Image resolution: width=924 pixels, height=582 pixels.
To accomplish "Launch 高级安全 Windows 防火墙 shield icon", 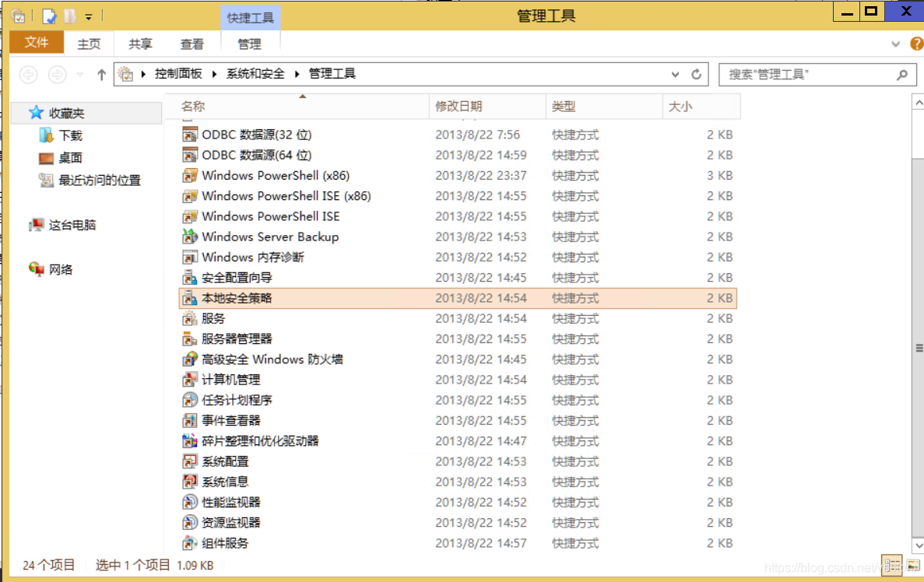I will point(189,359).
